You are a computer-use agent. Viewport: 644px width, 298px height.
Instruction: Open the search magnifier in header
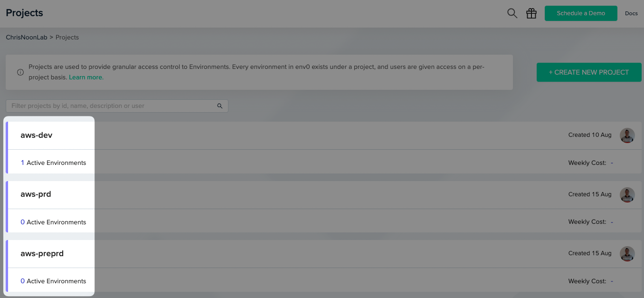[512, 13]
